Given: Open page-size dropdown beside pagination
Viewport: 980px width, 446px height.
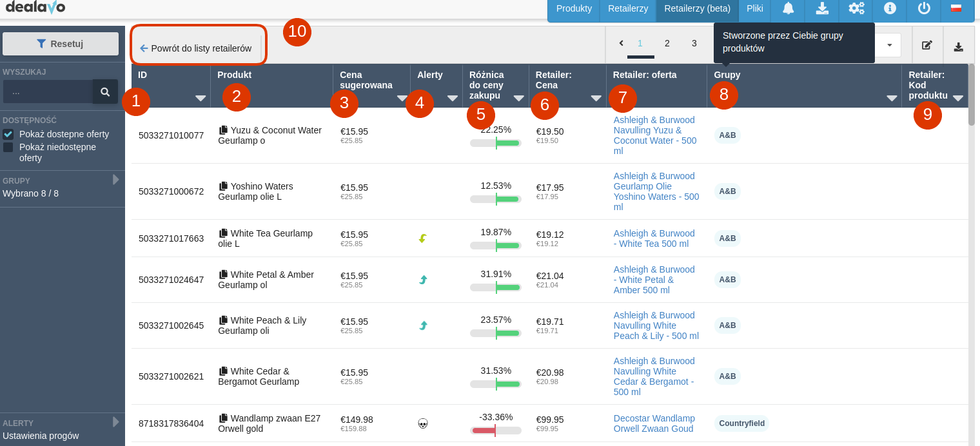Looking at the screenshot, I should point(889,45).
